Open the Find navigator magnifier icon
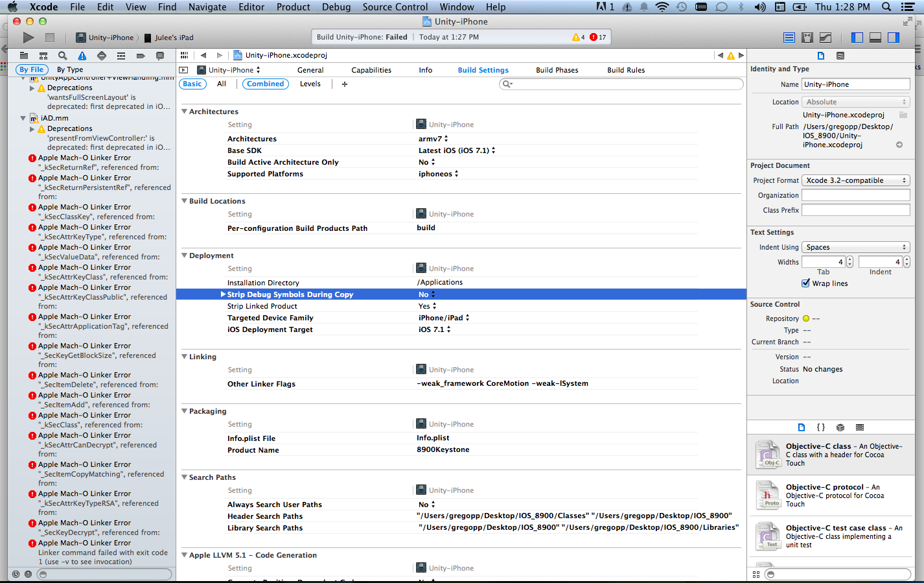924x583 pixels. pos(63,56)
